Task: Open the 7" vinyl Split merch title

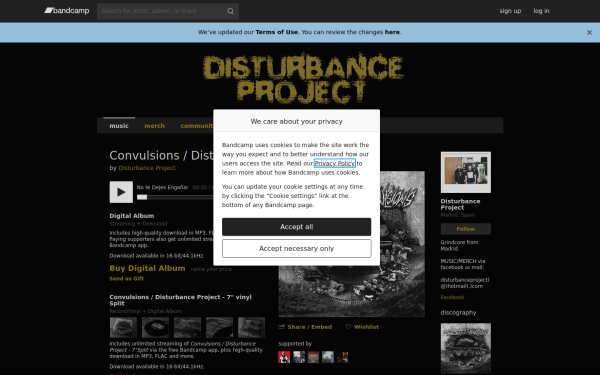Action: pyautogui.click(x=180, y=300)
